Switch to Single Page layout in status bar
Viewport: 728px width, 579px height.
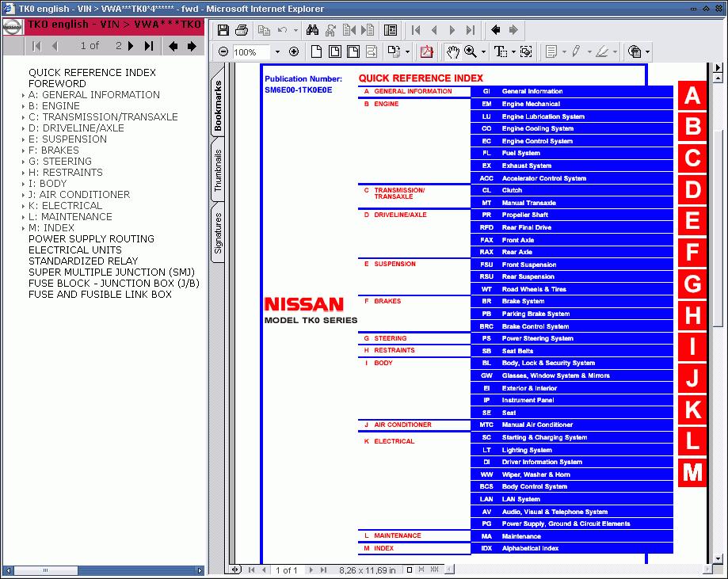(409, 569)
